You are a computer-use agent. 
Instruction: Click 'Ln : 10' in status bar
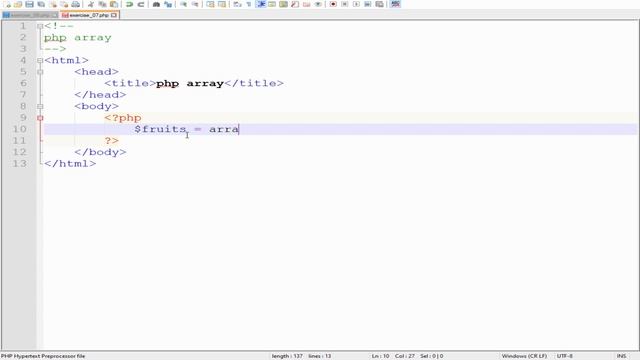click(x=380, y=356)
